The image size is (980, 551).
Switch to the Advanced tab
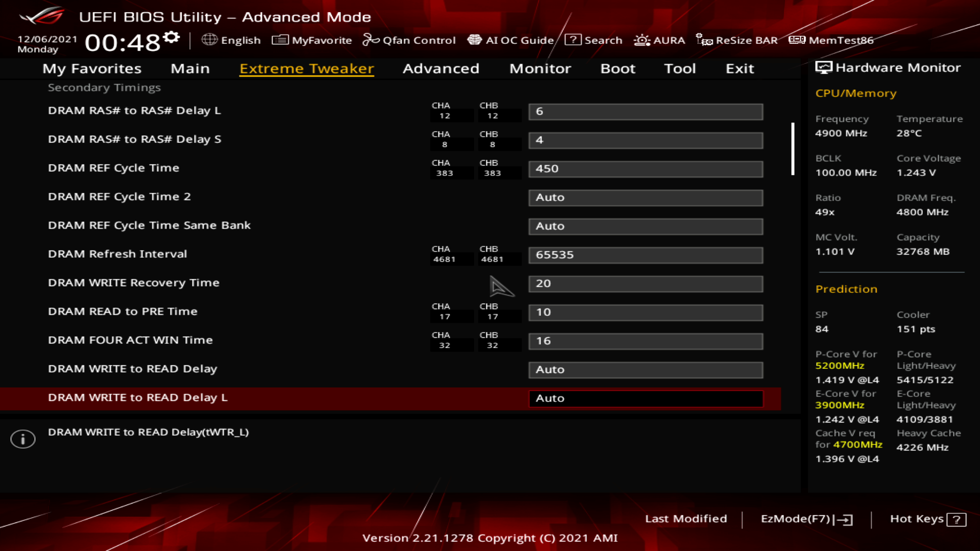coord(440,68)
